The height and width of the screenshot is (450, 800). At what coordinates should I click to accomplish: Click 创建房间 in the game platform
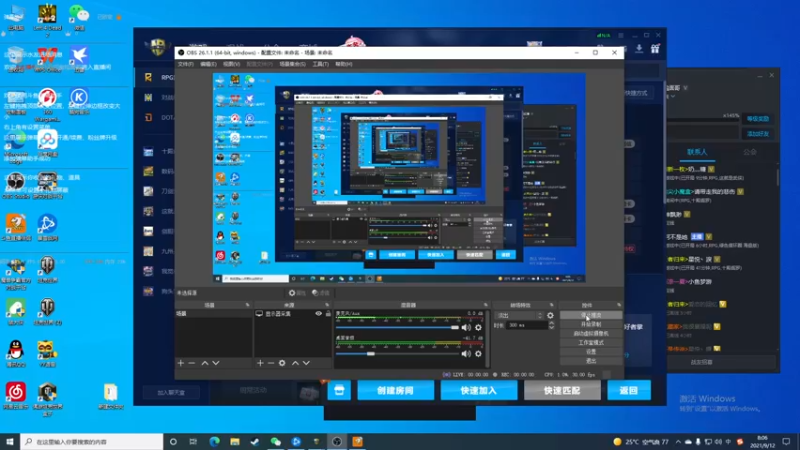pyautogui.click(x=395, y=390)
